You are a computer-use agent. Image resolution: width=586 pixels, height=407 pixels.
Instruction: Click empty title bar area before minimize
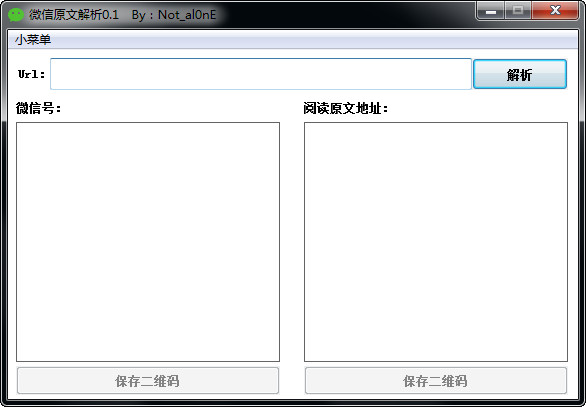point(344,14)
